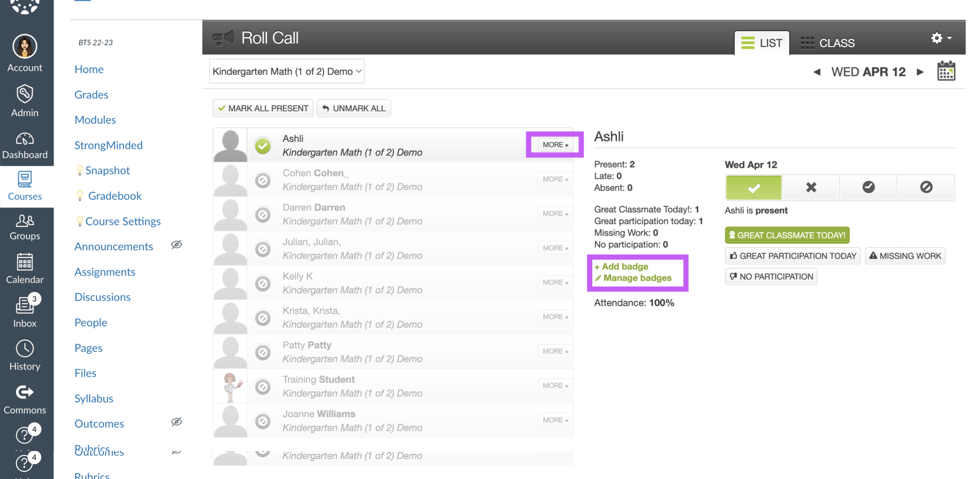The image size is (980, 479).
Task: Open the Snapshot course link
Action: coord(107,170)
